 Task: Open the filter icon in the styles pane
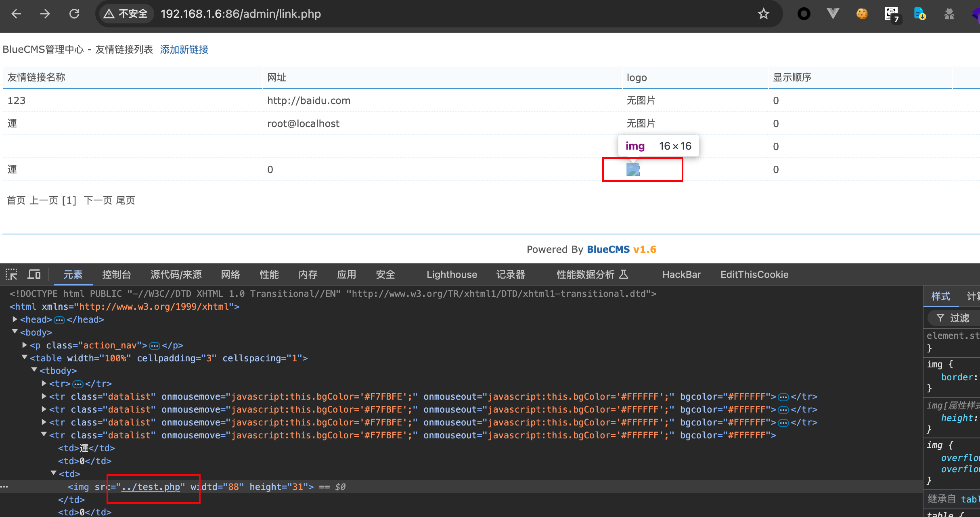pos(940,318)
